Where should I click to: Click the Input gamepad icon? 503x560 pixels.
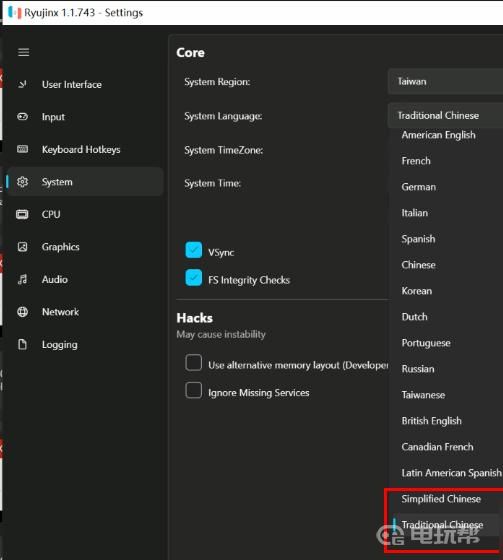[x=23, y=116]
